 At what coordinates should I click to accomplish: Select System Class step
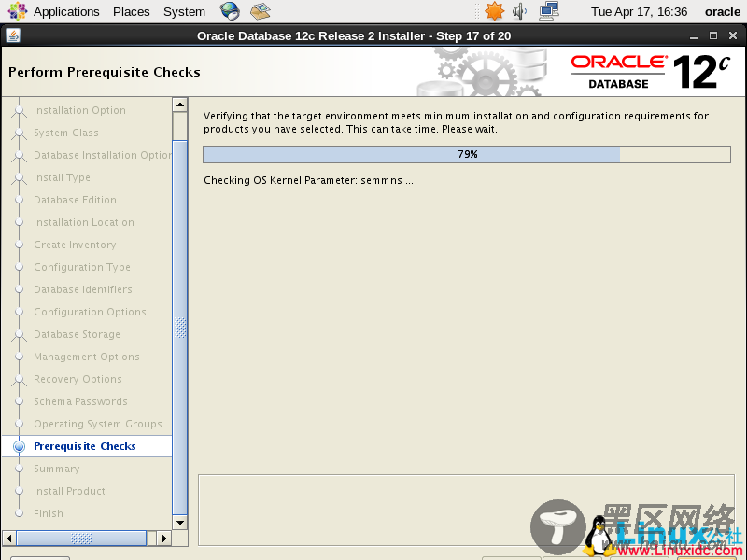tap(65, 133)
